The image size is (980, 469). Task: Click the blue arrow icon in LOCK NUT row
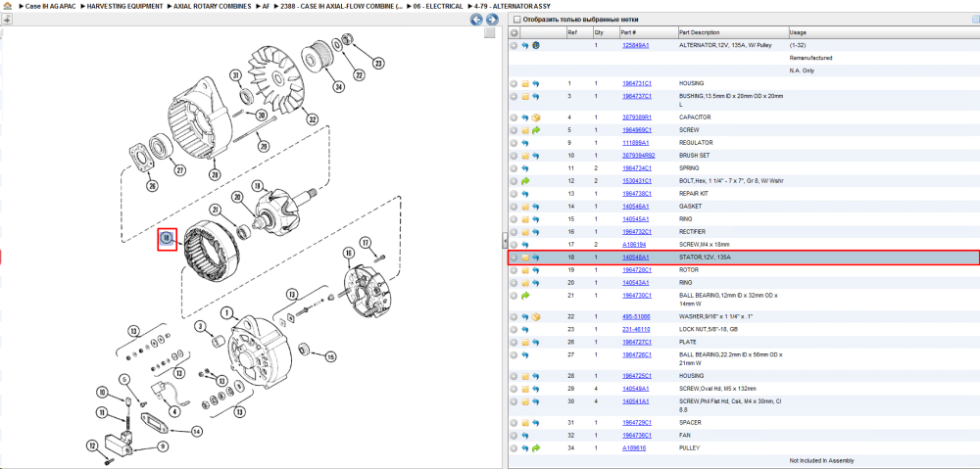click(x=525, y=330)
